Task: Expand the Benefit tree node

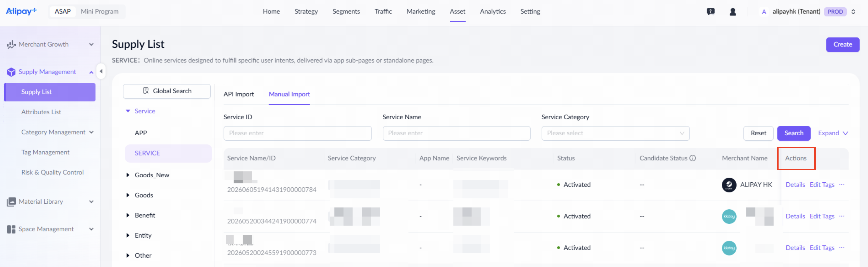Action: pyautogui.click(x=128, y=215)
